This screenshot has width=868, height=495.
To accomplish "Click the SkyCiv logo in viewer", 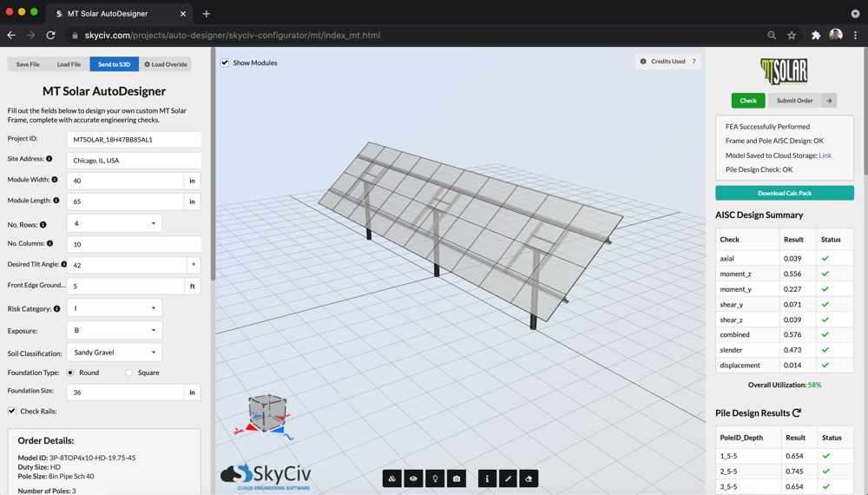I will (266, 477).
